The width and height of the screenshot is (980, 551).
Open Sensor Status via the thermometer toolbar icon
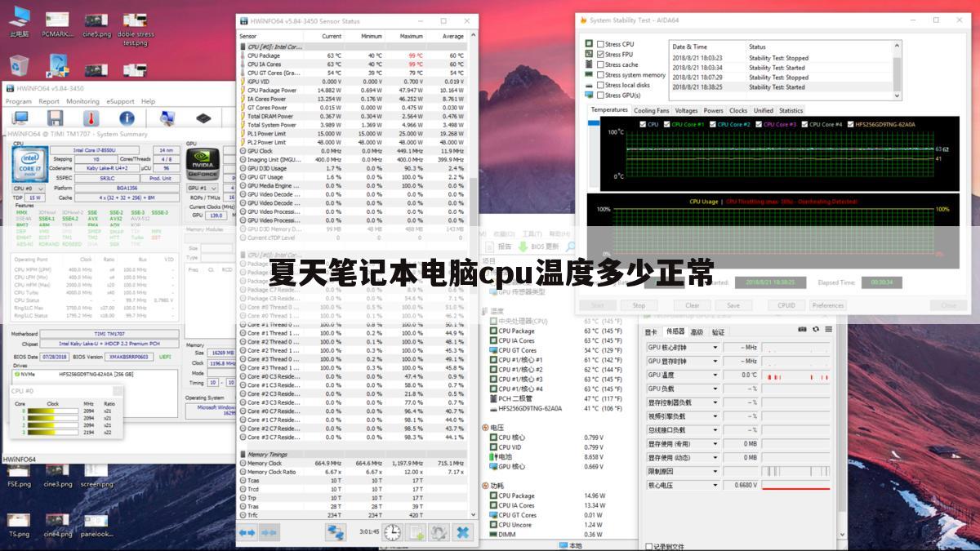click(x=92, y=118)
